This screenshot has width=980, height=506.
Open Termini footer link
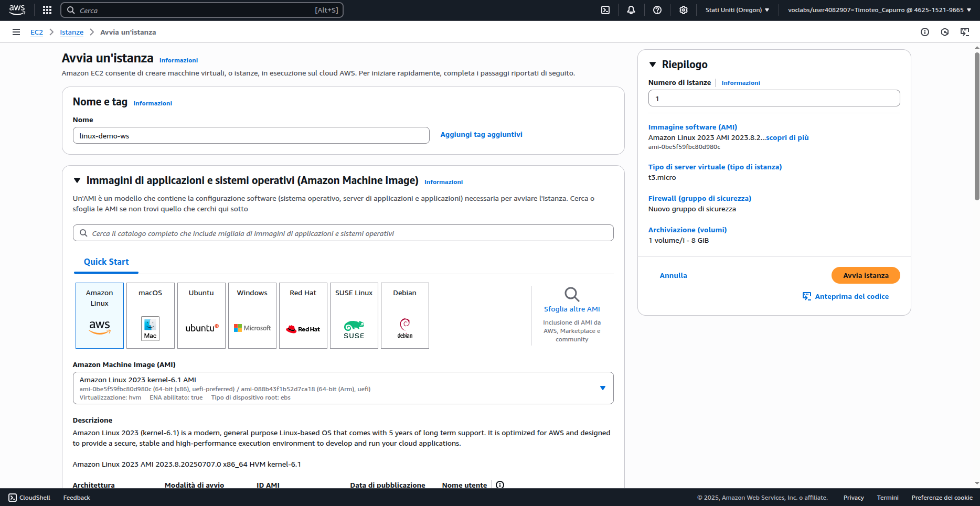pos(888,498)
